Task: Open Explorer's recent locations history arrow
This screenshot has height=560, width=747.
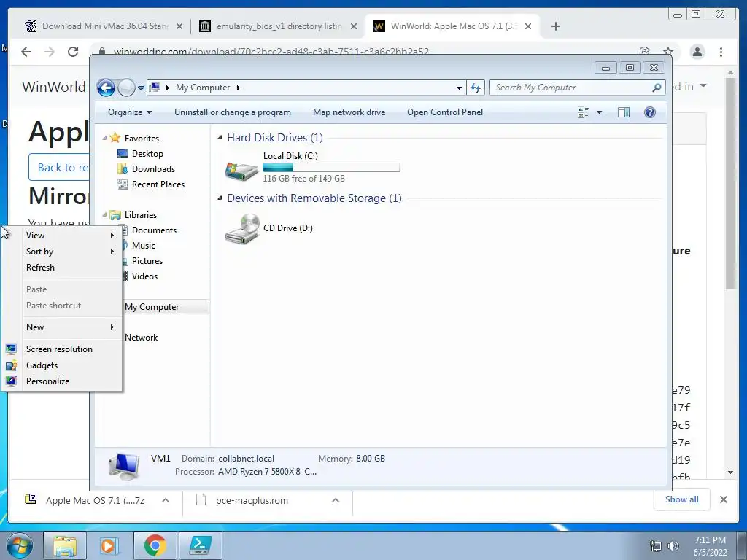Action: tap(141, 87)
